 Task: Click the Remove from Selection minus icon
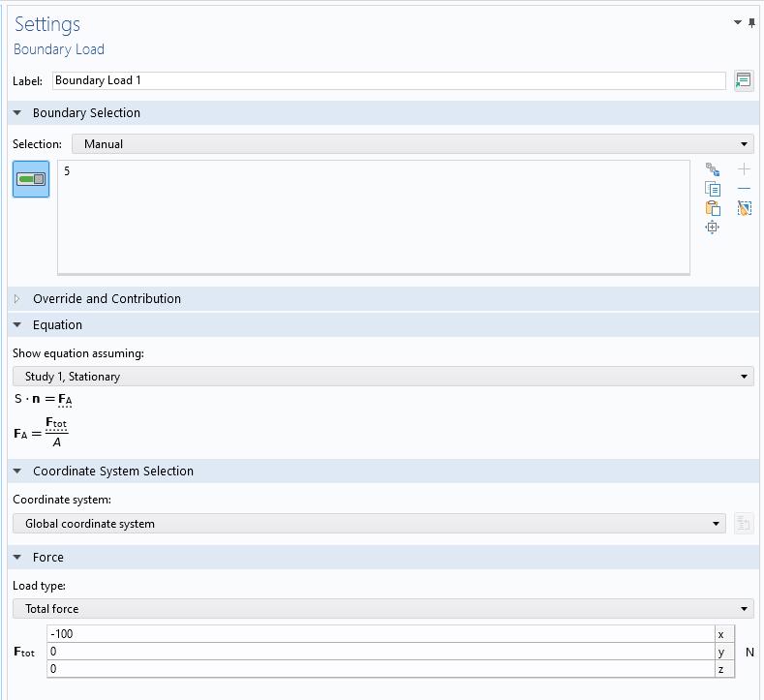[x=744, y=189]
